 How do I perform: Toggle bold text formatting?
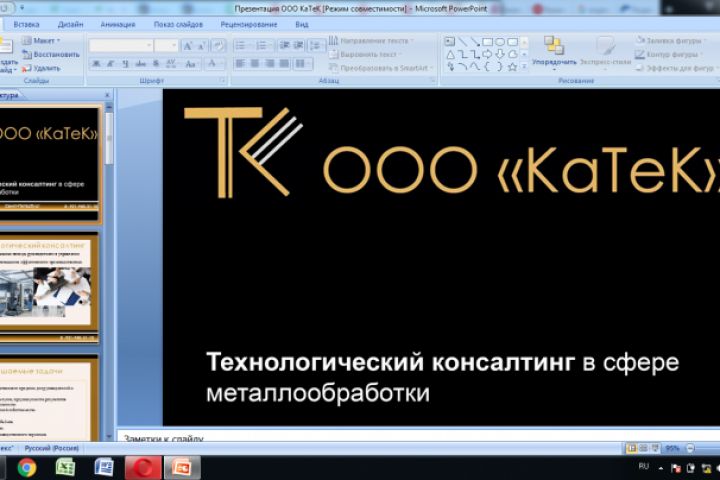pos(96,64)
